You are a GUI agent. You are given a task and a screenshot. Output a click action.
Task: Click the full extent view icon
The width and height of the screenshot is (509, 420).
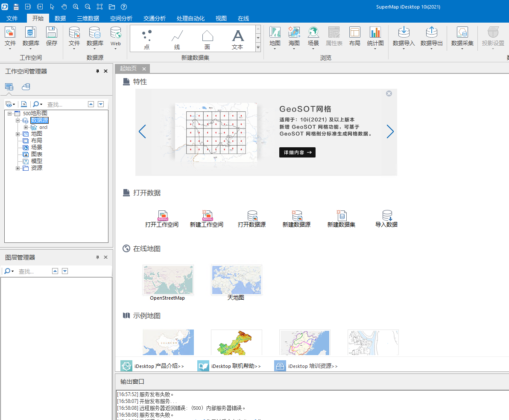click(x=99, y=7)
